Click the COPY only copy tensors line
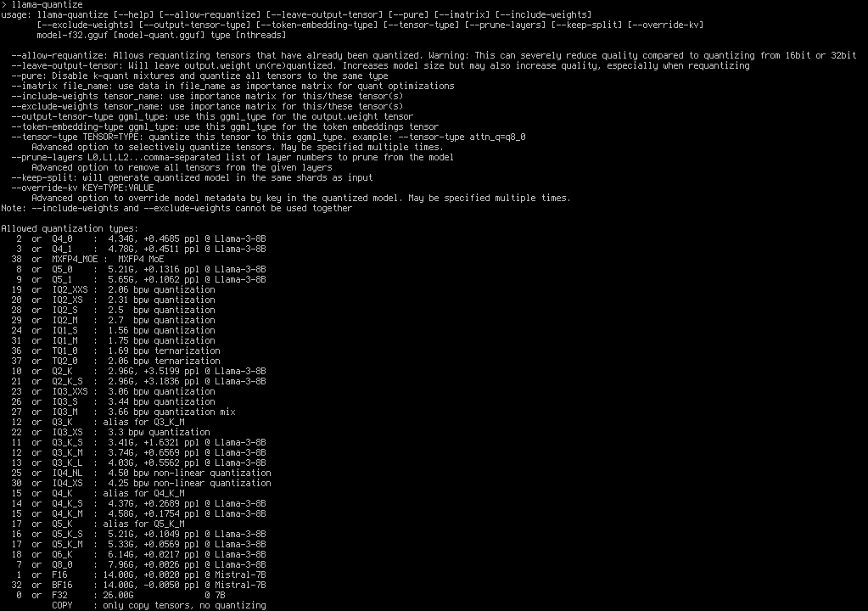Viewport: 868px width, 611px height. 159,605
